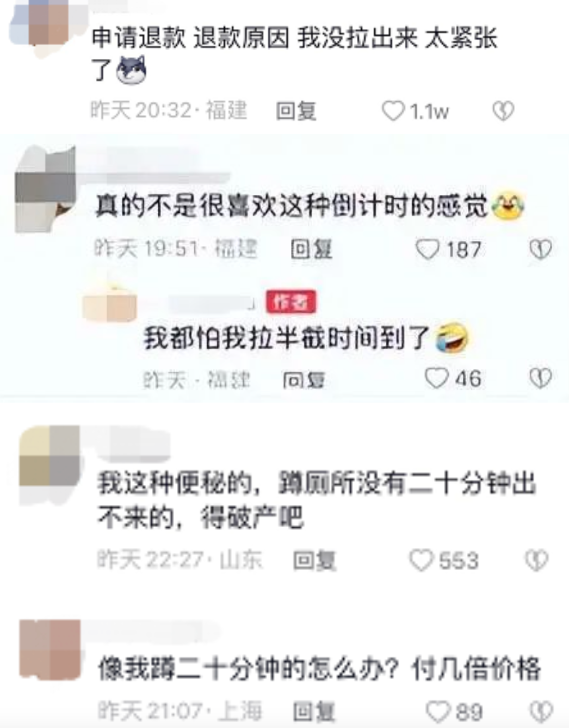Reply to the 20:32 福建 comment

point(296,111)
